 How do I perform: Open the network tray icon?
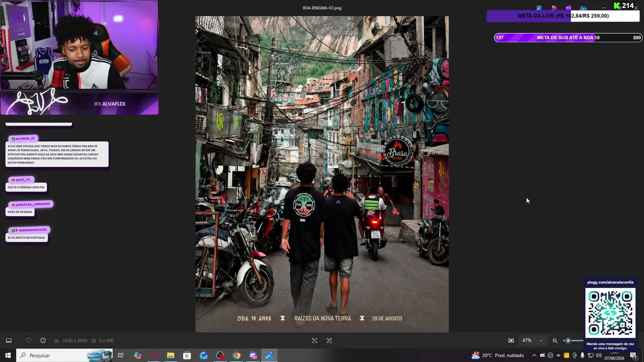click(591, 355)
